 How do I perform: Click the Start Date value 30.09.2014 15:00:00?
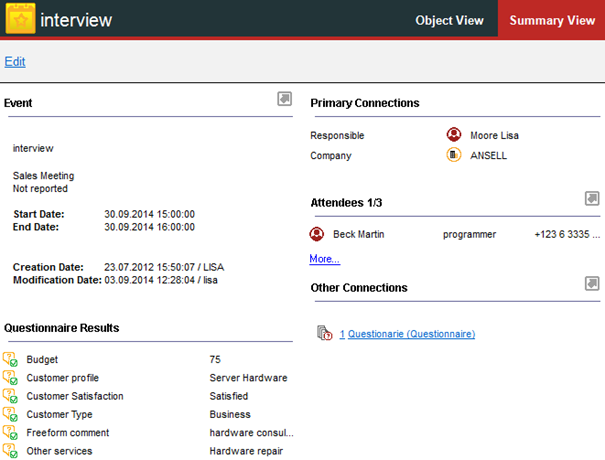click(149, 214)
